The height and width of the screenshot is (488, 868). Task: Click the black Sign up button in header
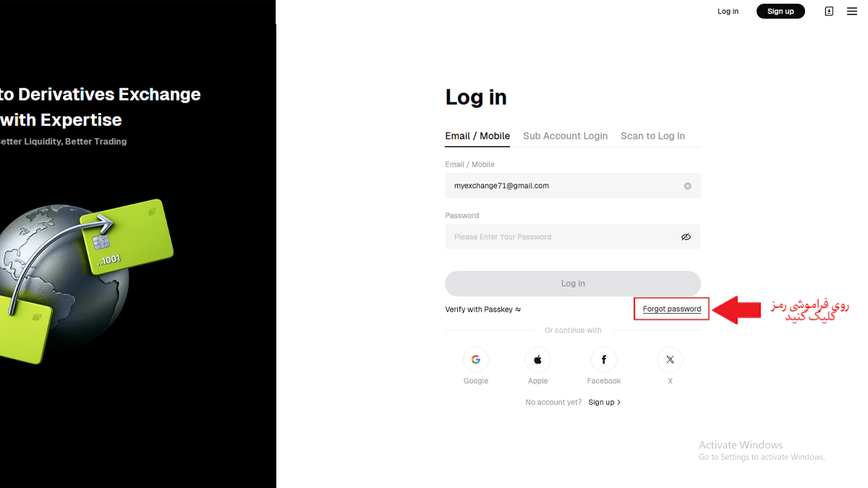tap(780, 12)
